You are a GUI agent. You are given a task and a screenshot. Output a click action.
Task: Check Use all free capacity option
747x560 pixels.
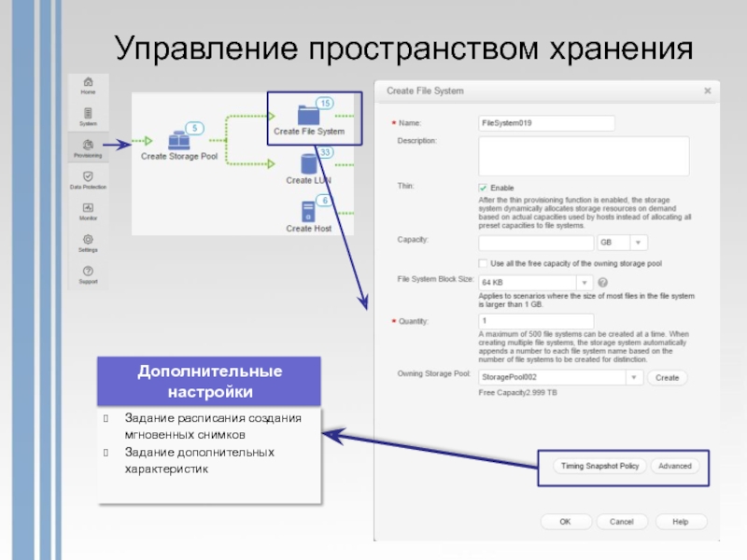coord(483,263)
